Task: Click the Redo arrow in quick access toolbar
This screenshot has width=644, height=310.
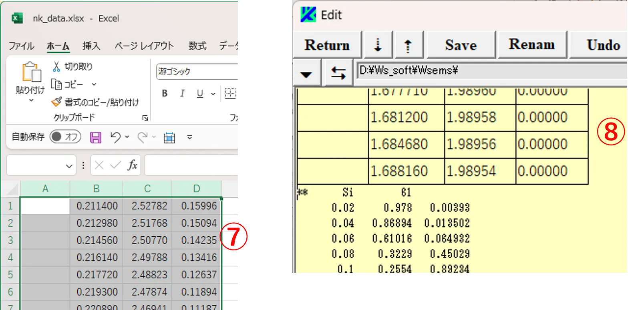Action: point(142,137)
